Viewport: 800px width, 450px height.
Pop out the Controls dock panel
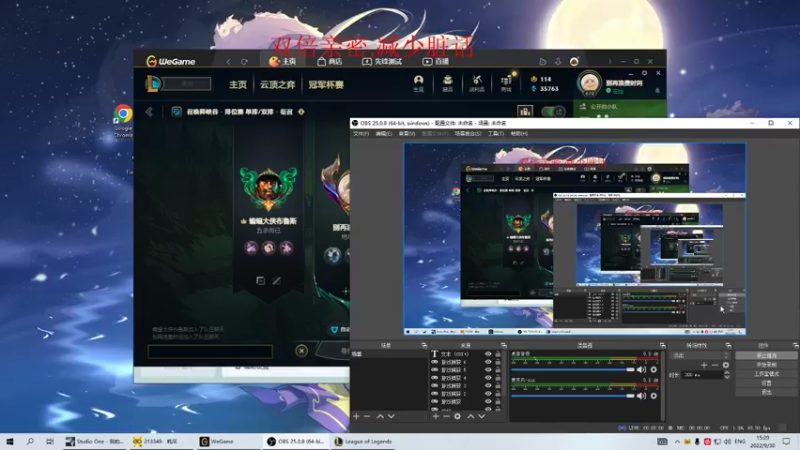795,345
